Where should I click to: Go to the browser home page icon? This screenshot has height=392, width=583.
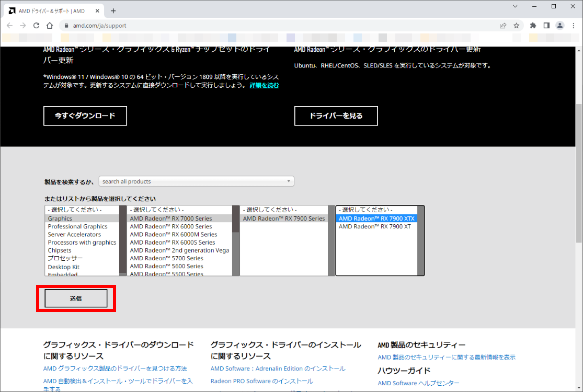pos(50,26)
